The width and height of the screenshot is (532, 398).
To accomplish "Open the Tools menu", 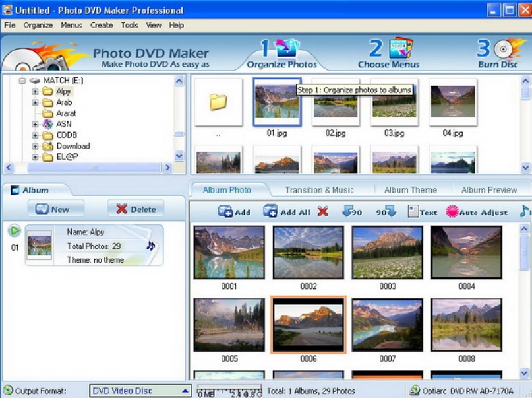I will (130, 25).
